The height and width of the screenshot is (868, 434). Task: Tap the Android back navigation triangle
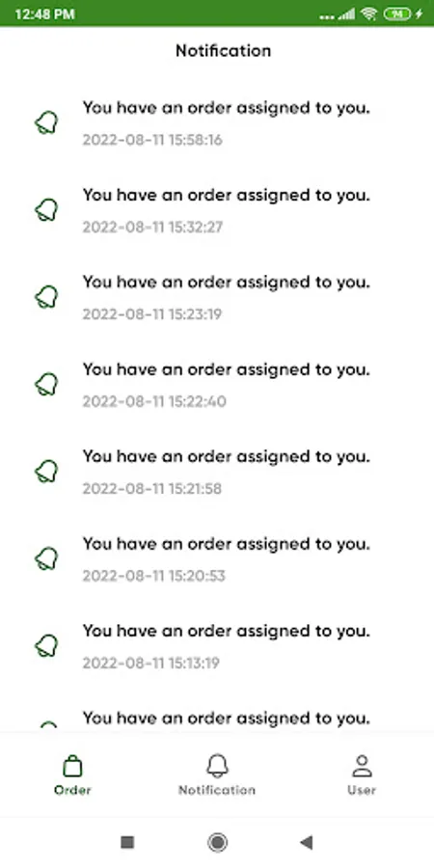(x=306, y=843)
